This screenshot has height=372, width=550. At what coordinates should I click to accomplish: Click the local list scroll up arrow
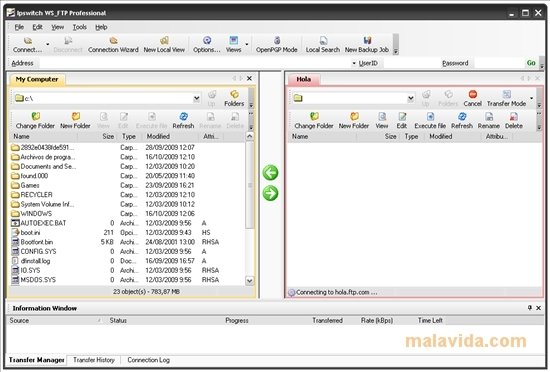[x=249, y=136]
